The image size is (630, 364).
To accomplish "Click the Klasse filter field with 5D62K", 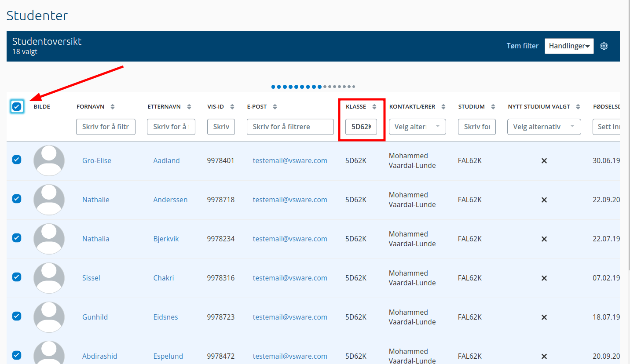I will (361, 127).
